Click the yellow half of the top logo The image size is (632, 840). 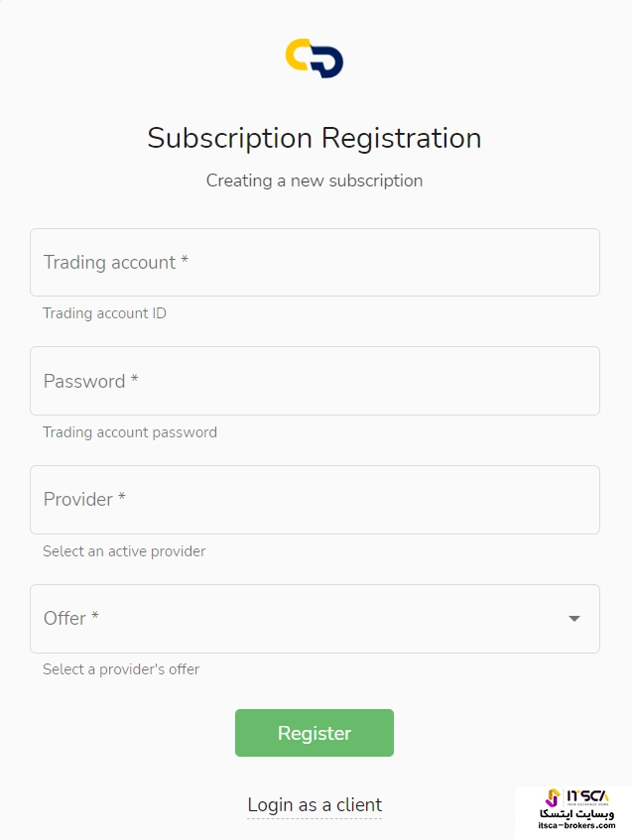click(299, 55)
